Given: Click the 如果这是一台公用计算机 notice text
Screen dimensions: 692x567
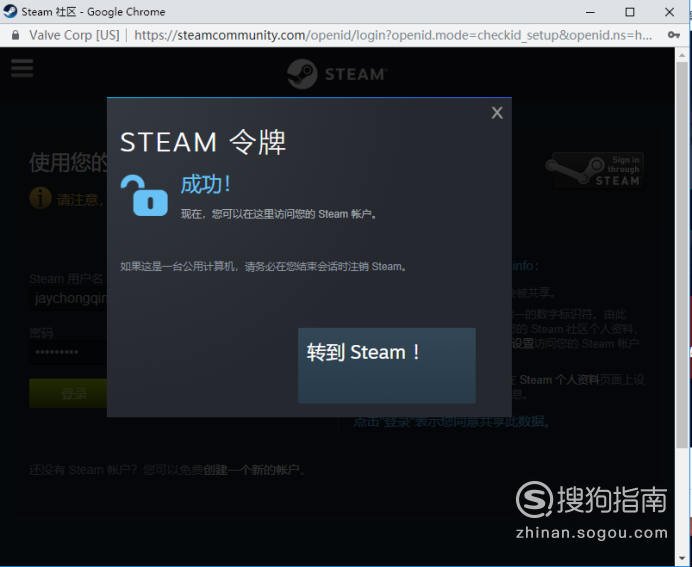Looking at the screenshot, I should coord(264,267).
